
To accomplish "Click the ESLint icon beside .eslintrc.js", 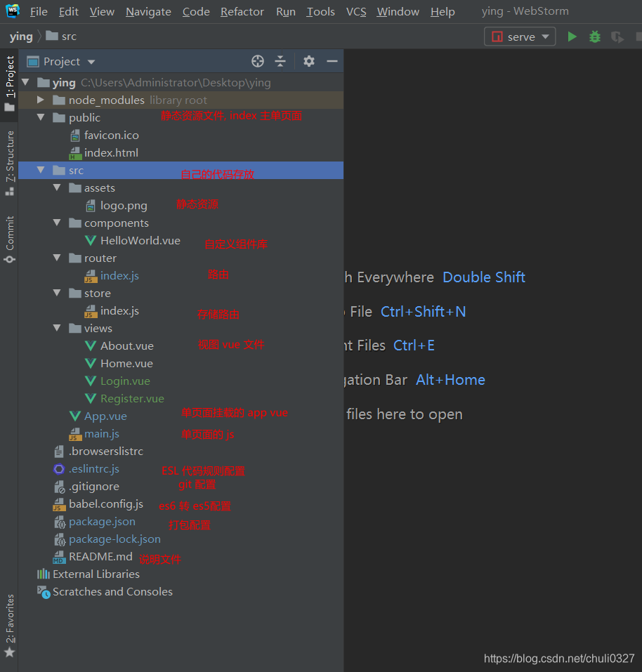I will coord(59,469).
